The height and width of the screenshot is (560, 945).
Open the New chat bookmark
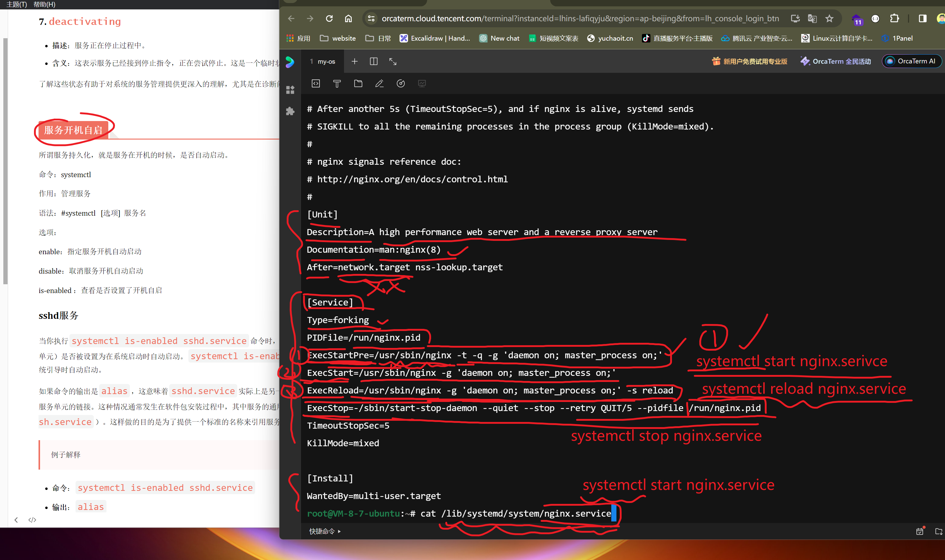499,38
